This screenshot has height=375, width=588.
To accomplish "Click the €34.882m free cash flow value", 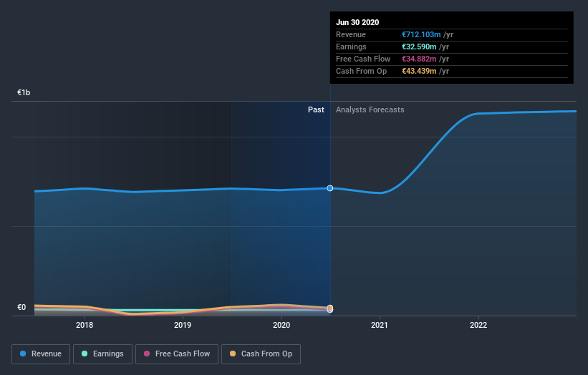I will [x=419, y=59].
